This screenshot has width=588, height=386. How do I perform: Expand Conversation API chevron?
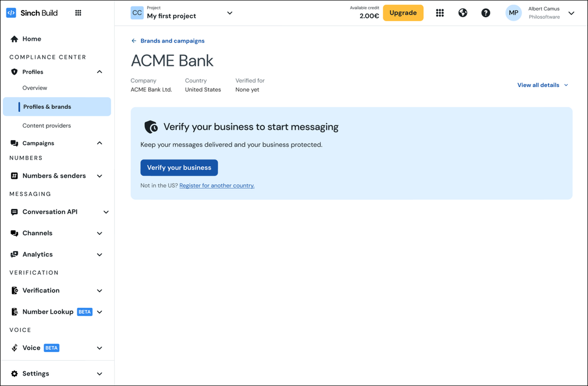(106, 212)
